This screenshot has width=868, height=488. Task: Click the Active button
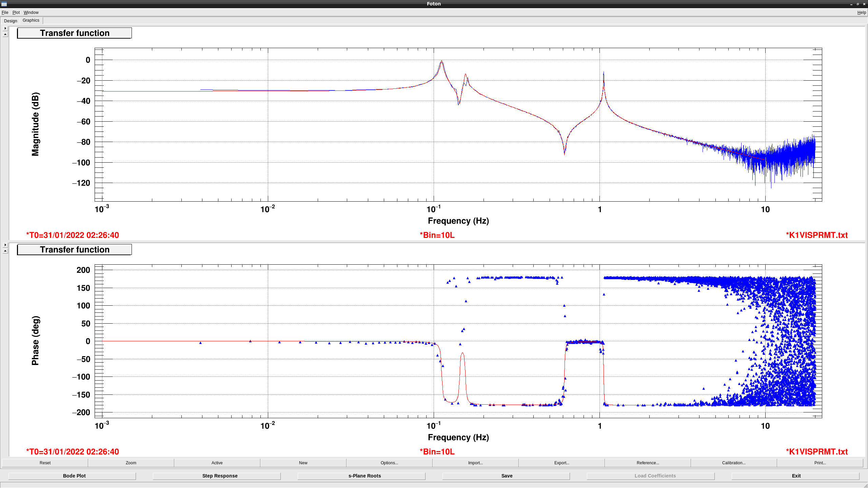(x=217, y=463)
